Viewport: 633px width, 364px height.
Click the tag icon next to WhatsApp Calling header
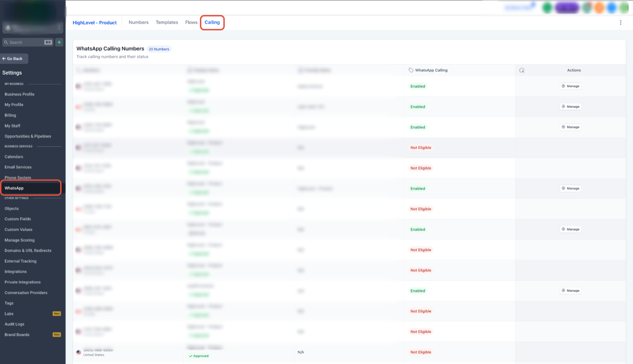[411, 70]
